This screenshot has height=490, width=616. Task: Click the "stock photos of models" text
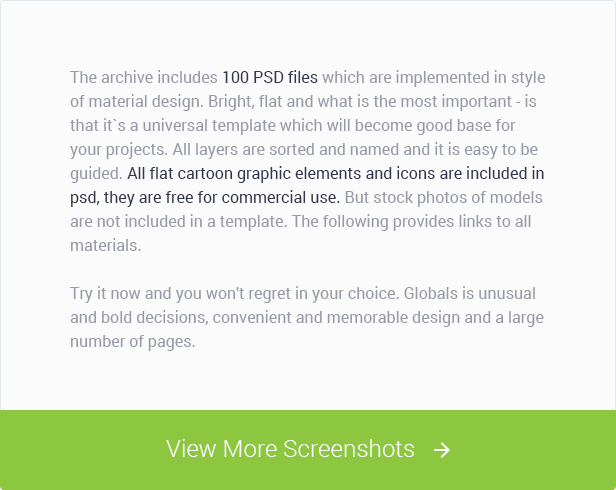click(455, 197)
